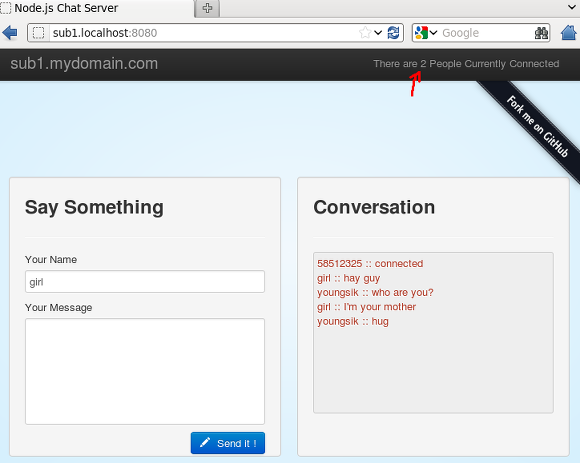Bookmark this page with the star icon
Image resolution: width=580 pixels, height=463 pixels.
tap(365, 33)
